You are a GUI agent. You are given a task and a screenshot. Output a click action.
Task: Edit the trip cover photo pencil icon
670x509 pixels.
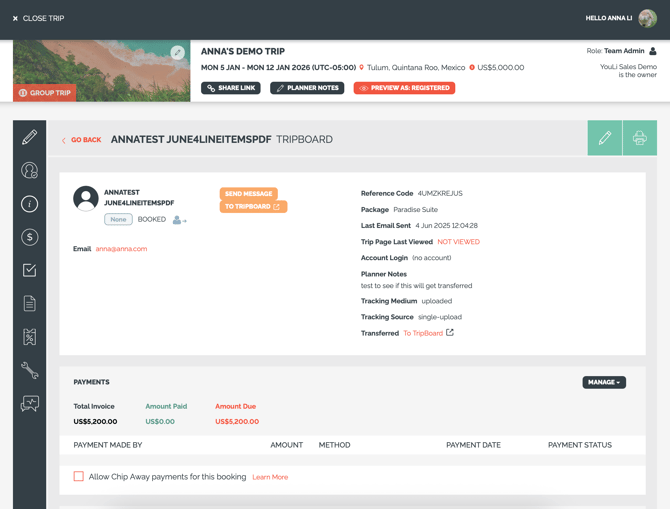pyautogui.click(x=177, y=53)
